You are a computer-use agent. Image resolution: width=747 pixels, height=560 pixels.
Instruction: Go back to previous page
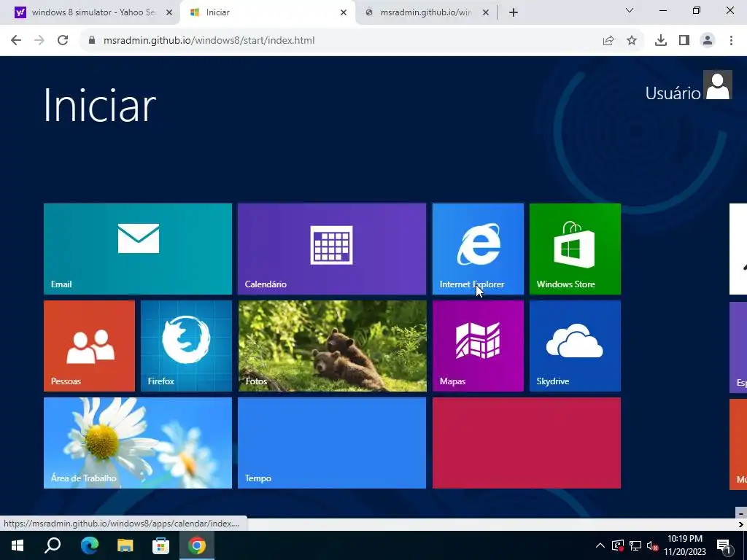click(x=16, y=40)
